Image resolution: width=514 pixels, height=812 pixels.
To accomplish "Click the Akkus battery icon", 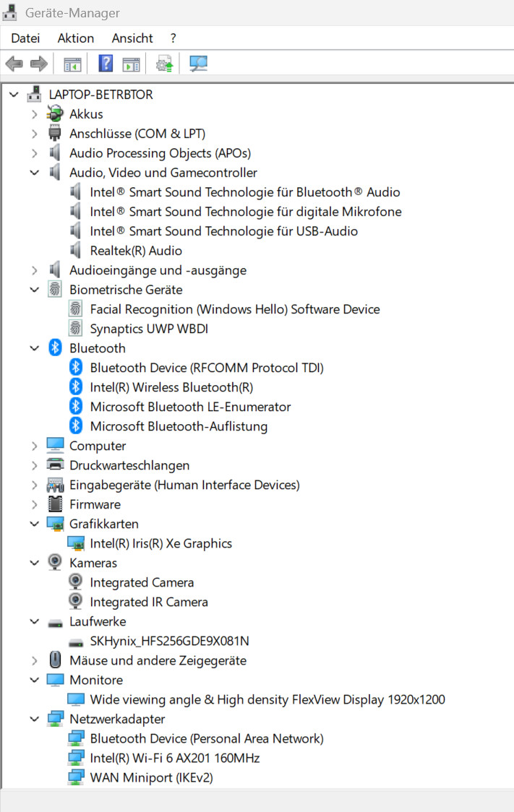I will 54,114.
